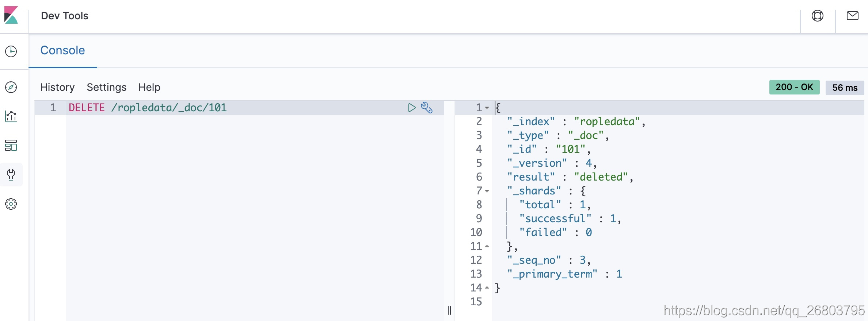Image resolution: width=868 pixels, height=321 pixels.
Task: Click the "_type" : "_doc" line
Action: tap(558, 135)
